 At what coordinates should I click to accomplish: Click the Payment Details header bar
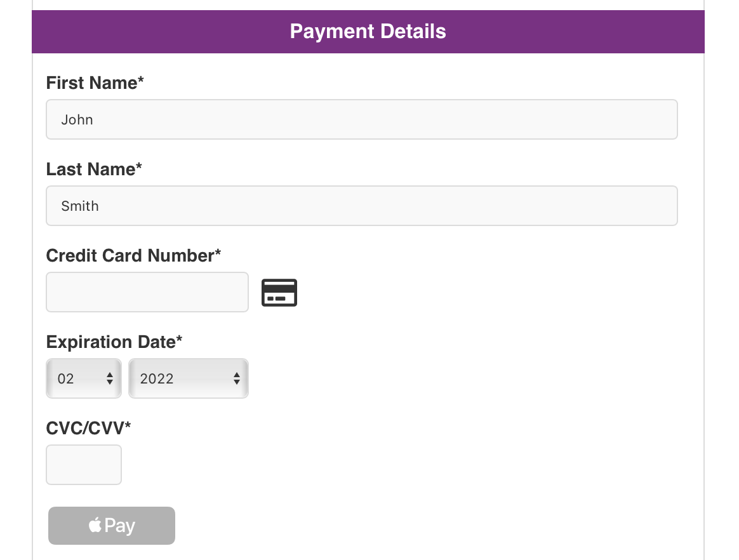point(368,32)
